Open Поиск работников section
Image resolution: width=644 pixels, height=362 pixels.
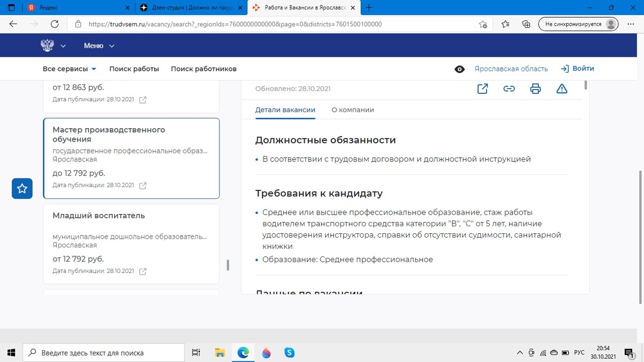tap(204, 69)
